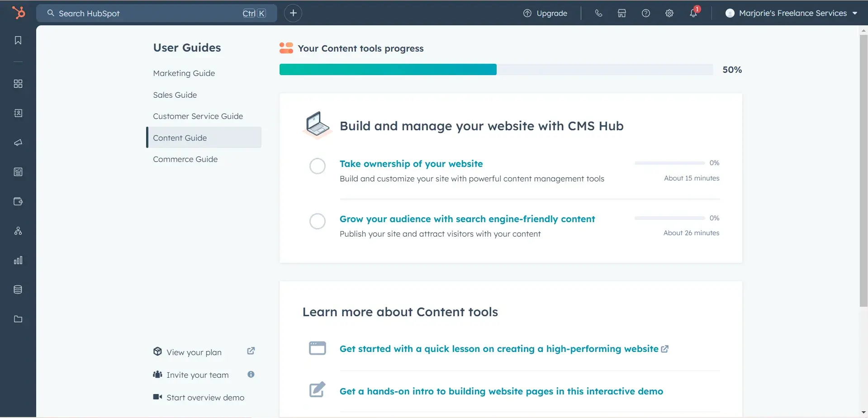
Task: Open the CRM contacts icon in sidebar
Action: pos(18,113)
